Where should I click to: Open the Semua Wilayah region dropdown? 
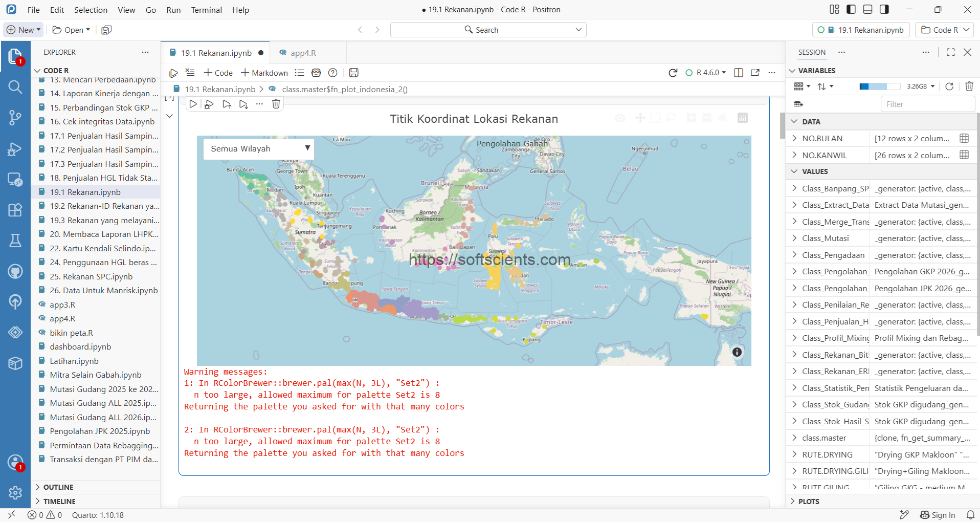point(259,149)
